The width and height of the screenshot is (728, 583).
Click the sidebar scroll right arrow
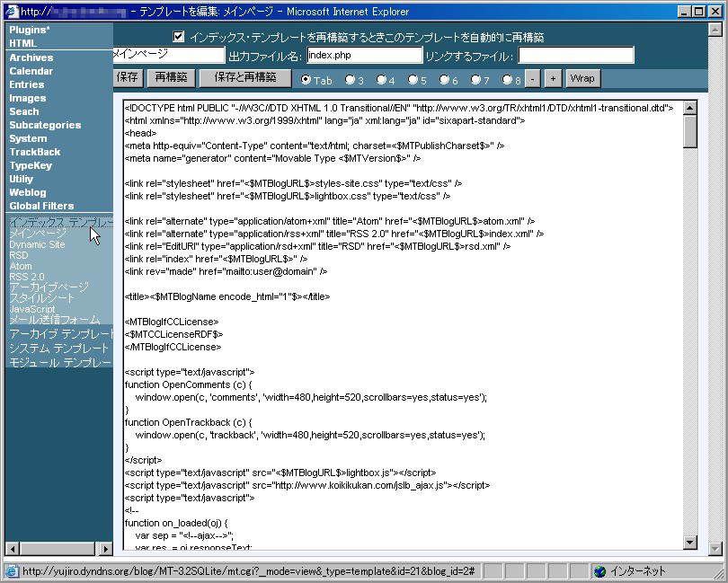point(106,549)
